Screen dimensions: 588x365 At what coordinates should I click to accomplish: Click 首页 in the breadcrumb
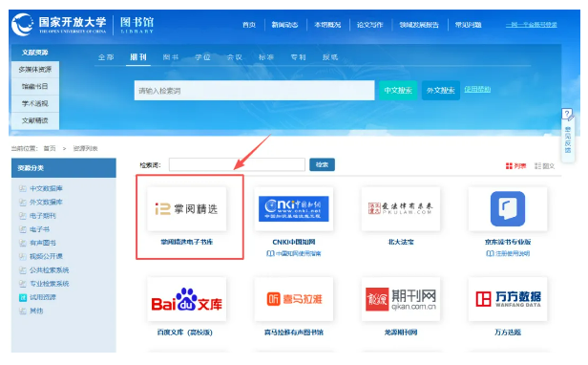click(x=50, y=149)
